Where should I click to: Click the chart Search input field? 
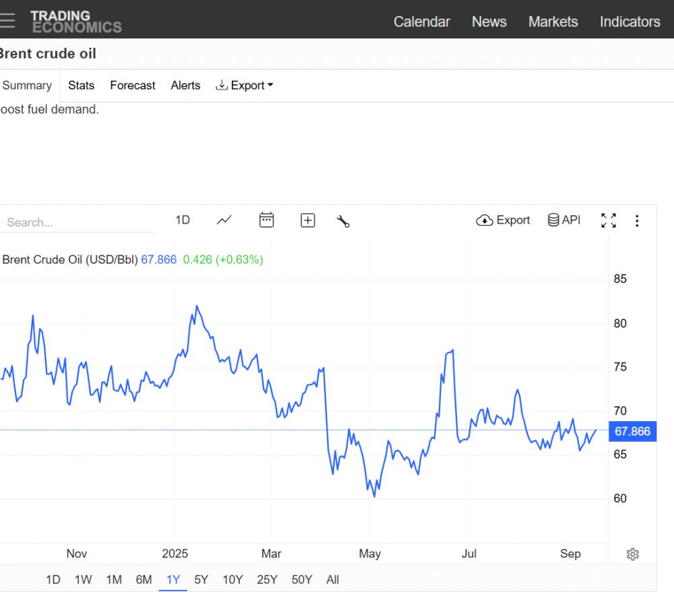[x=78, y=222]
